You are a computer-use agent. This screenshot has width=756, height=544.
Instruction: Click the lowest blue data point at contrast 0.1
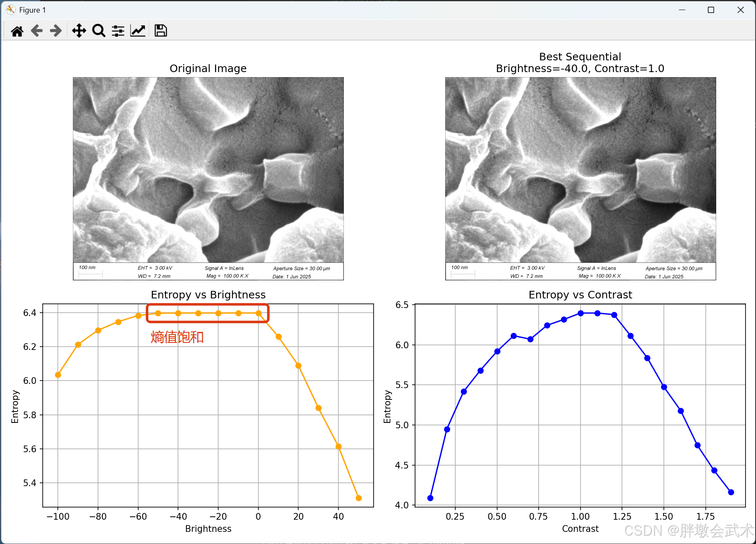tap(430, 498)
